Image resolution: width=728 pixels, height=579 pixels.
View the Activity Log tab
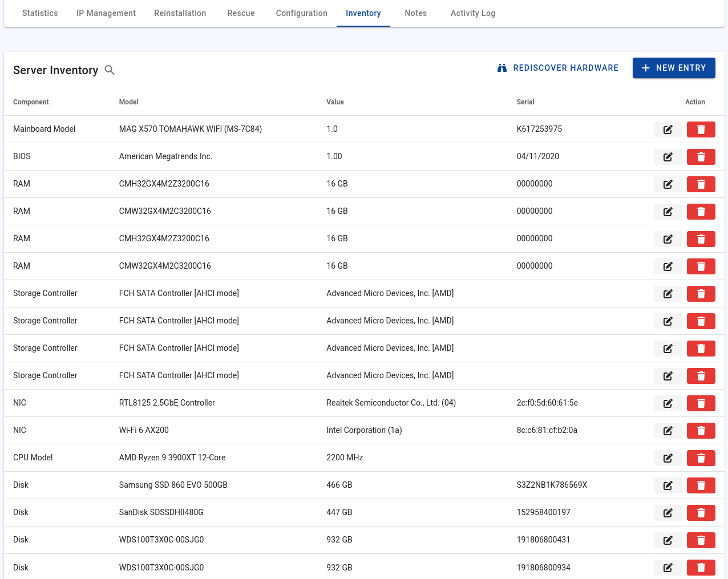(x=473, y=13)
